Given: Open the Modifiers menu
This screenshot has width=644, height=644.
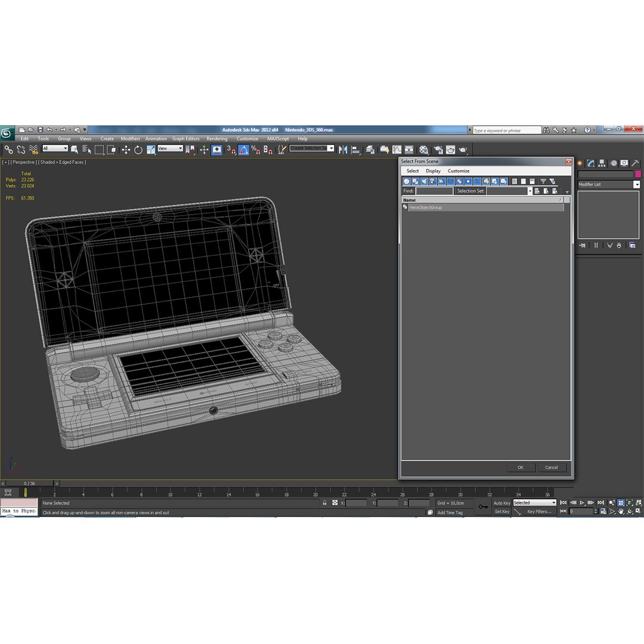Looking at the screenshot, I should [130, 139].
